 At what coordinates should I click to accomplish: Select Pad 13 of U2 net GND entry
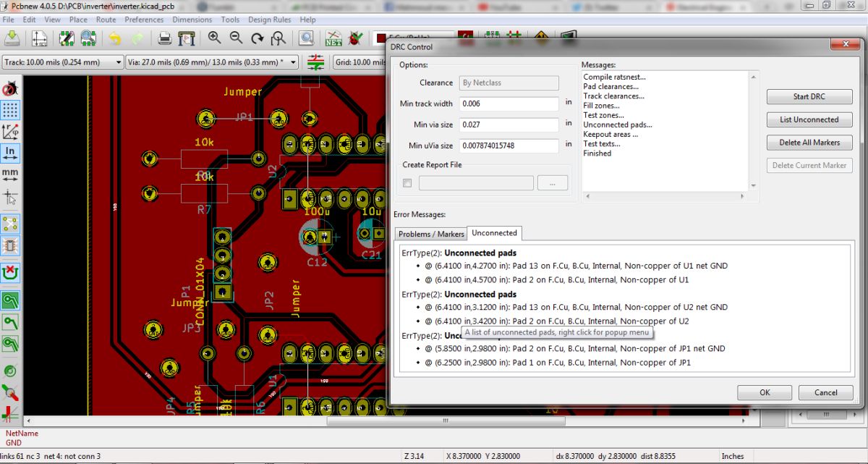coord(576,307)
